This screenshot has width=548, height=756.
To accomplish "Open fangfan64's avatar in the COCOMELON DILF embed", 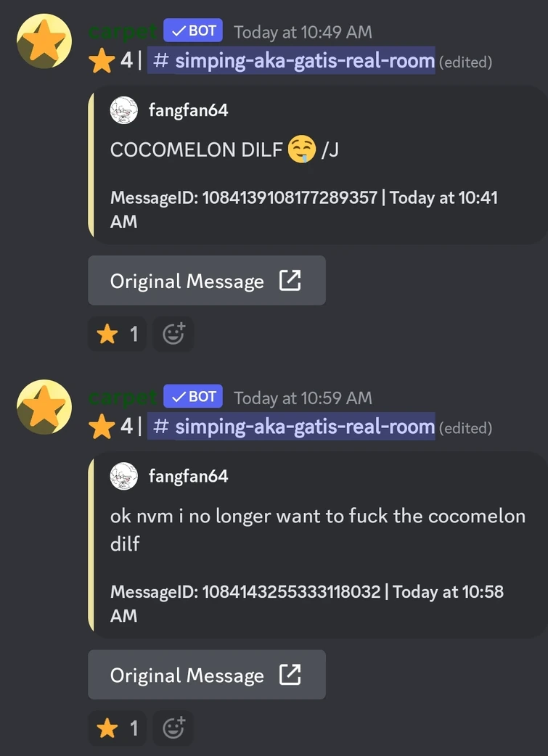I will (124, 110).
